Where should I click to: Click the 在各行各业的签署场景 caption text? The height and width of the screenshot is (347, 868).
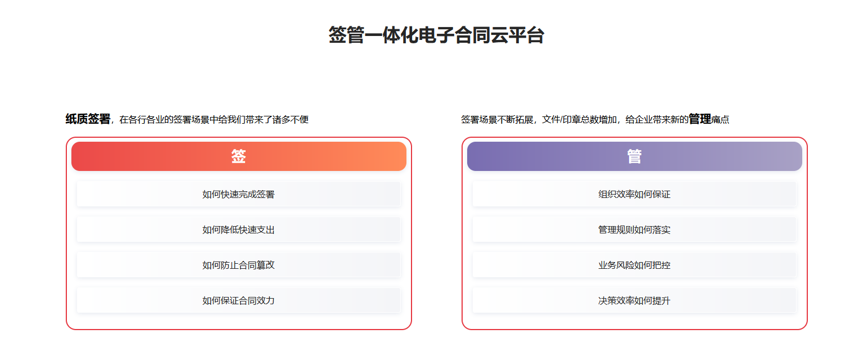pyautogui.click(x=214, y=120)
